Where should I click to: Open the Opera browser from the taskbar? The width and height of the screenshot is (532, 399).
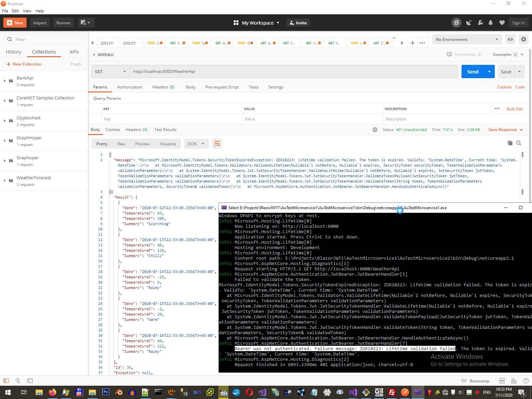[249, 392]
